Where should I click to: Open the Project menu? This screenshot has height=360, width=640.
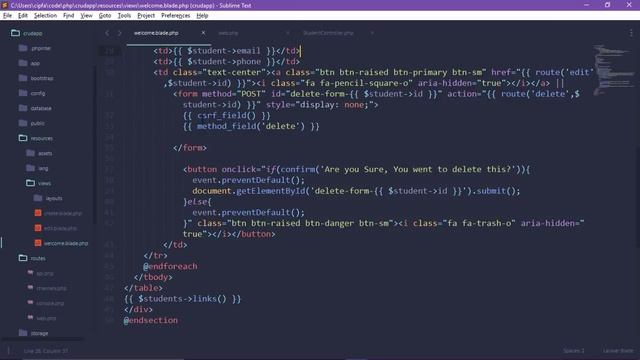(x=146, y=16)
